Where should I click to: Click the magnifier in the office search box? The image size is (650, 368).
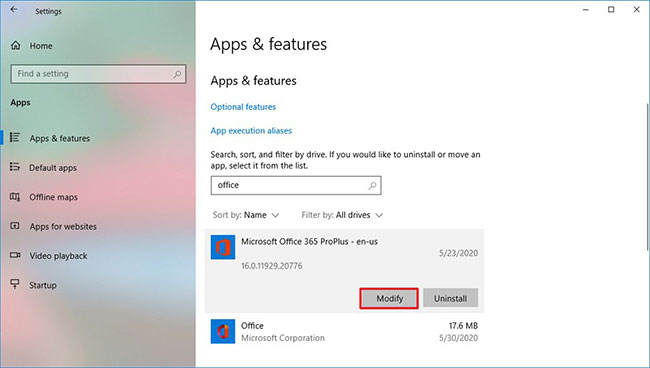372,185
